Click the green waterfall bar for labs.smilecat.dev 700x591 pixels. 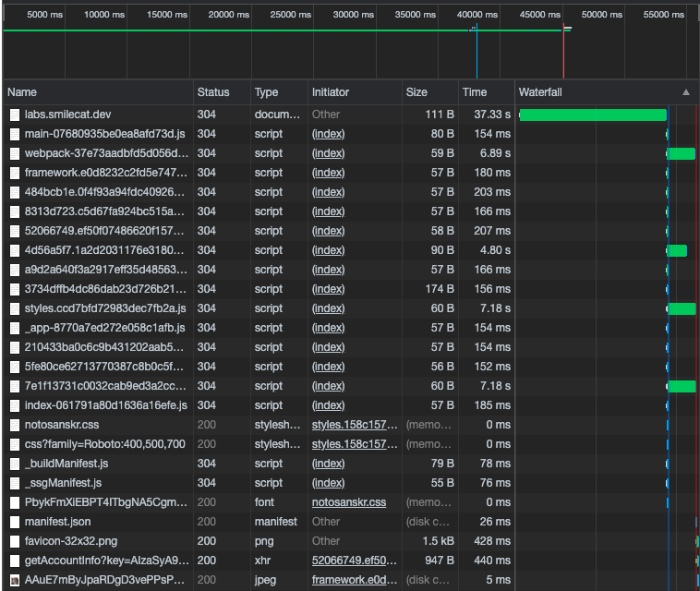[x=592, y=115]
